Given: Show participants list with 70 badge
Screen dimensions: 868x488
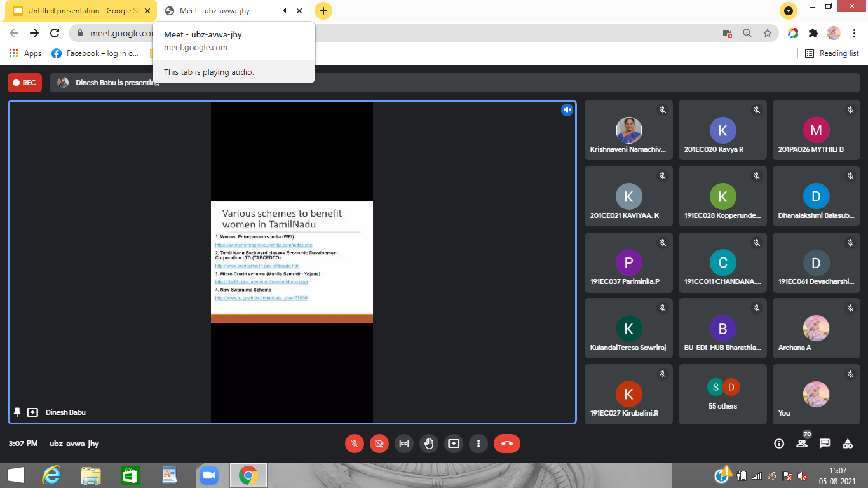Looking at the screenshot, I should pos(802,444).
